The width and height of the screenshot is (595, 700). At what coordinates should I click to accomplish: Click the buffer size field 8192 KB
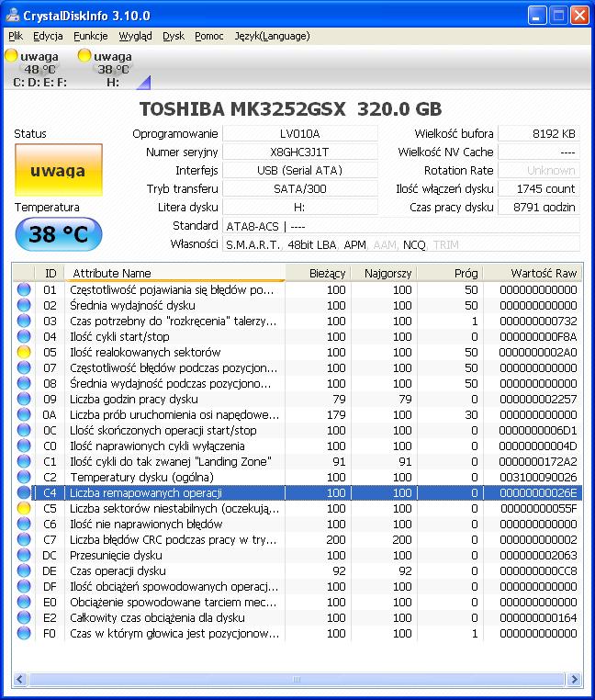[x=539, y=133]
